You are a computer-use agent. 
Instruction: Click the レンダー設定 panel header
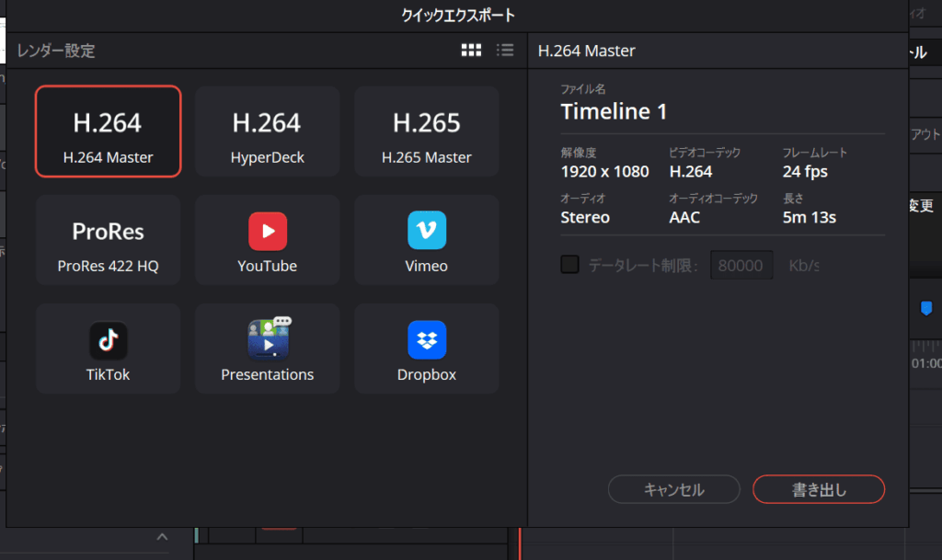tap(55, 51)
